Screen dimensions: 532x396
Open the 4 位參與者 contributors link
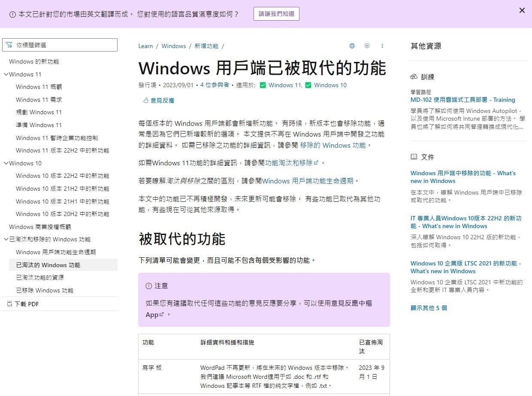coord(215,85)
